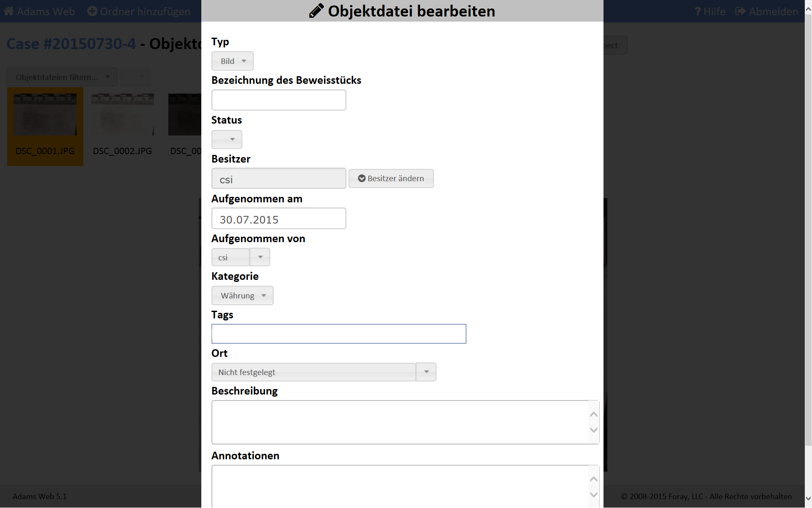Screen dimensions: 812x508
Task: Click the Abmelden logout icon
Action: click(x=741, y=11)
